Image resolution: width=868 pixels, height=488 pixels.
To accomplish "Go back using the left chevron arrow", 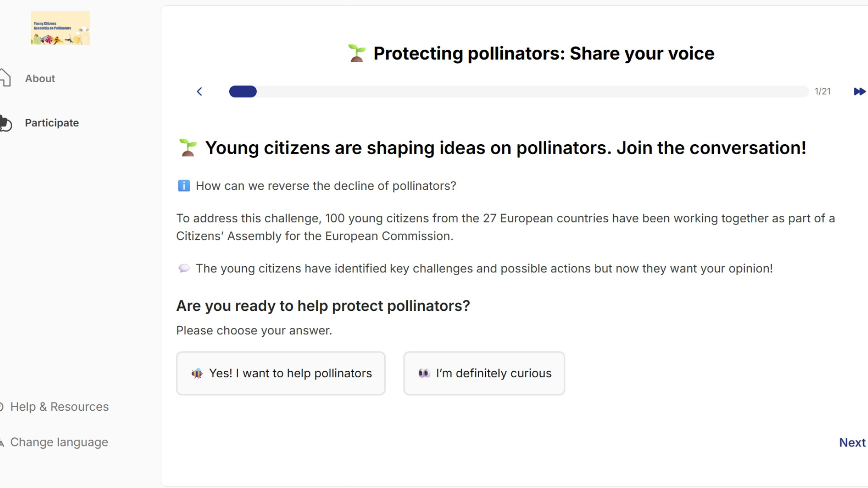I will (199, 92).
